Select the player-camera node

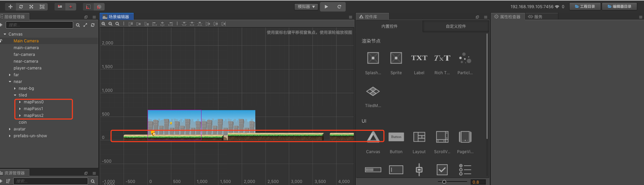[27, 68]
